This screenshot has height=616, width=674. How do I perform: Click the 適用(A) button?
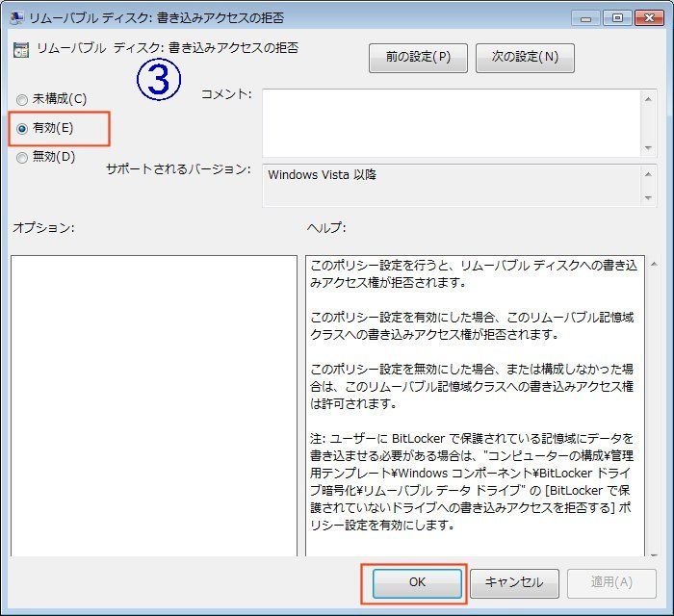611,583
